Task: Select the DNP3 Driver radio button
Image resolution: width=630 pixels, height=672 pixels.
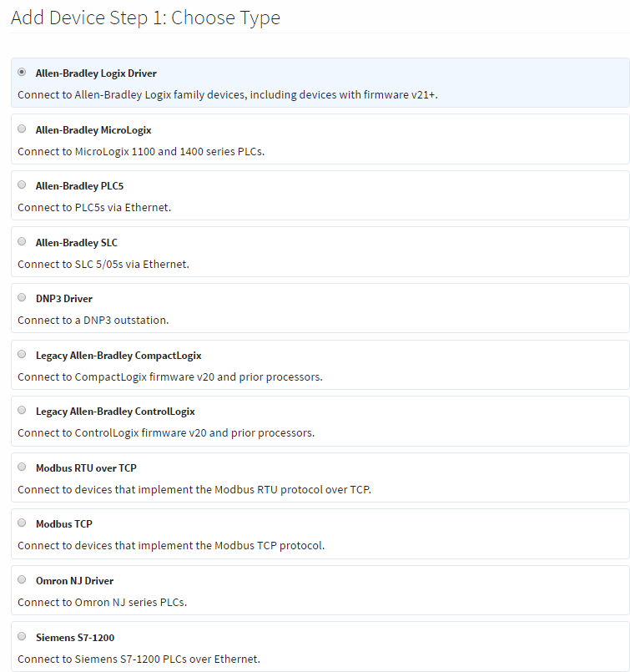Action: (x=21, y=296)
